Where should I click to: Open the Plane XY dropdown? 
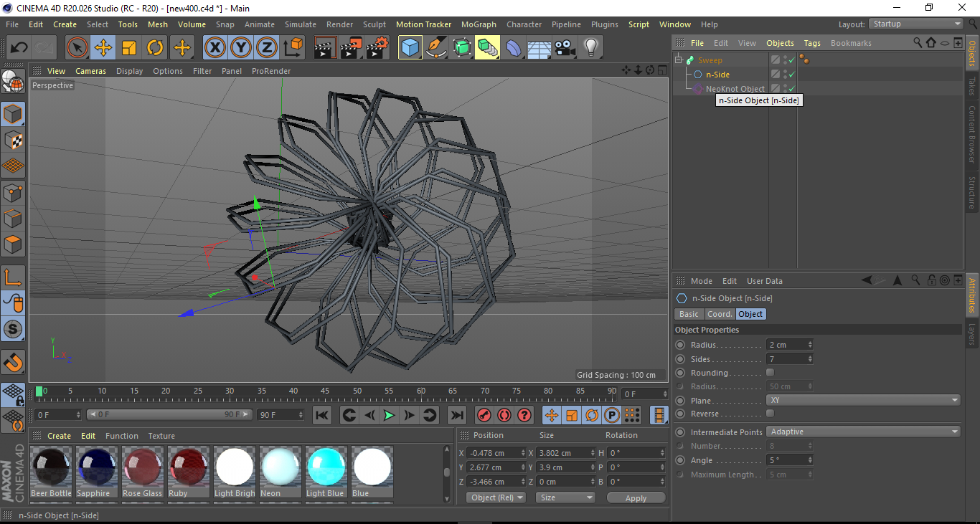tap(863, 400)
